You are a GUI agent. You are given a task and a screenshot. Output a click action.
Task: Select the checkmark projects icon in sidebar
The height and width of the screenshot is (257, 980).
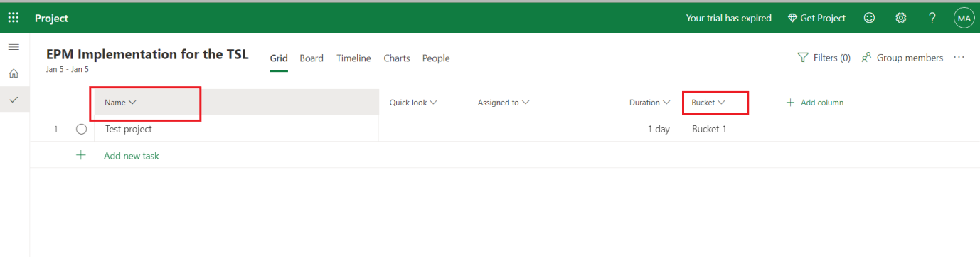pos(14,100)
